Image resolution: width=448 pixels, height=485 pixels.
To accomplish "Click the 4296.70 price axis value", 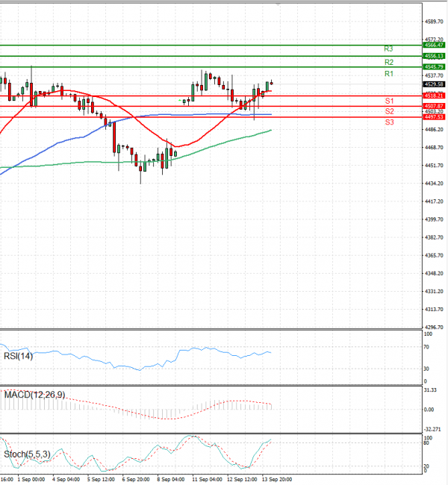I will (434, 327).
